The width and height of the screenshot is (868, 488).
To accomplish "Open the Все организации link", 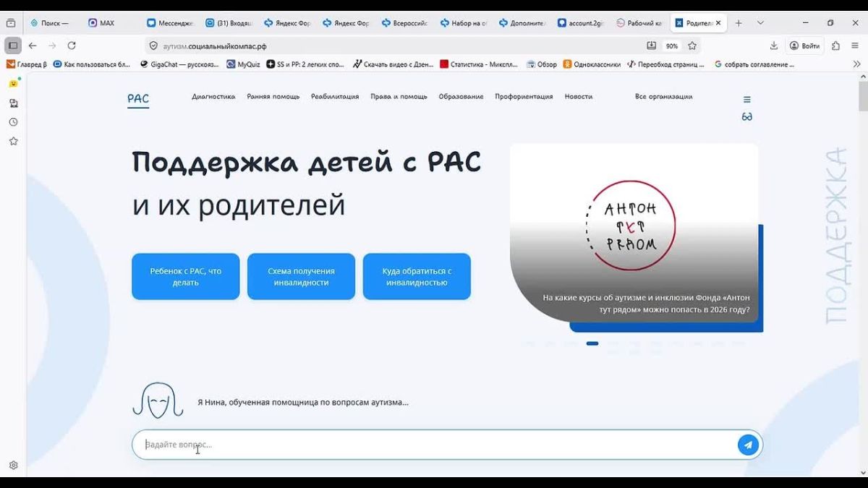I will (663, 96).
